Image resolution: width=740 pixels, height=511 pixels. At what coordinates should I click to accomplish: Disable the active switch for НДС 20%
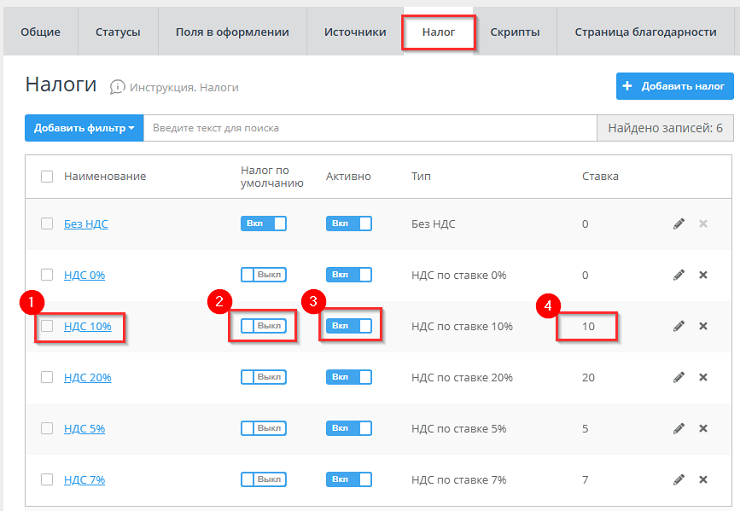(348, 377)
